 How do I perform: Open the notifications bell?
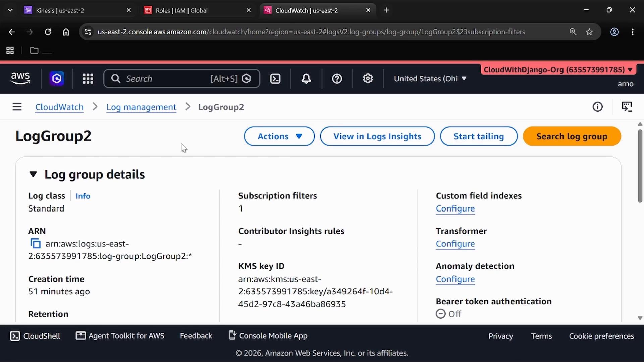pos(306,79)
